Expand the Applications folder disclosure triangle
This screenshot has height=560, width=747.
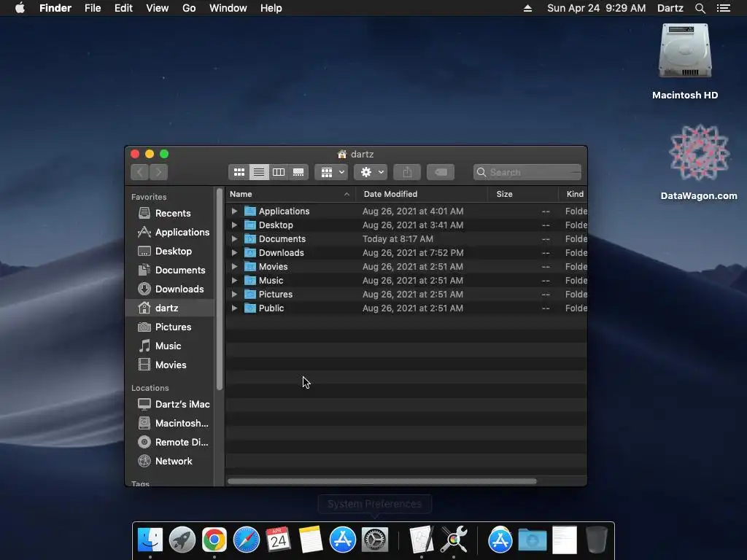[234, 211]
